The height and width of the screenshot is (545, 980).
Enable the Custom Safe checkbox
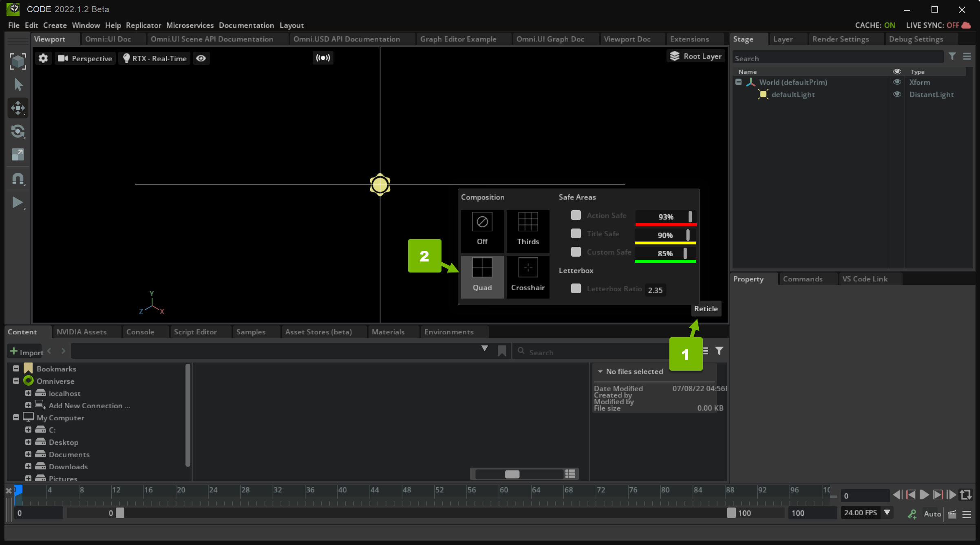[576, 252]
